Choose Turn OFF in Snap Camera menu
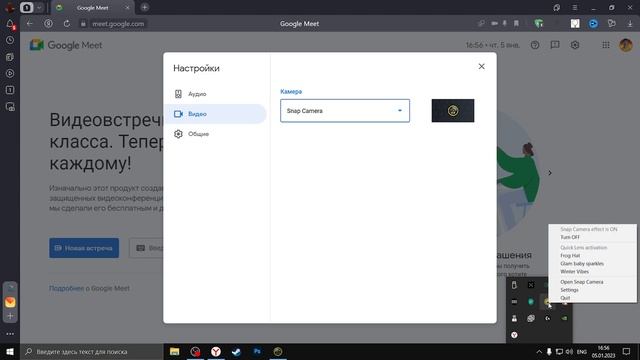The image size is (640, 360). pos(570,237)
